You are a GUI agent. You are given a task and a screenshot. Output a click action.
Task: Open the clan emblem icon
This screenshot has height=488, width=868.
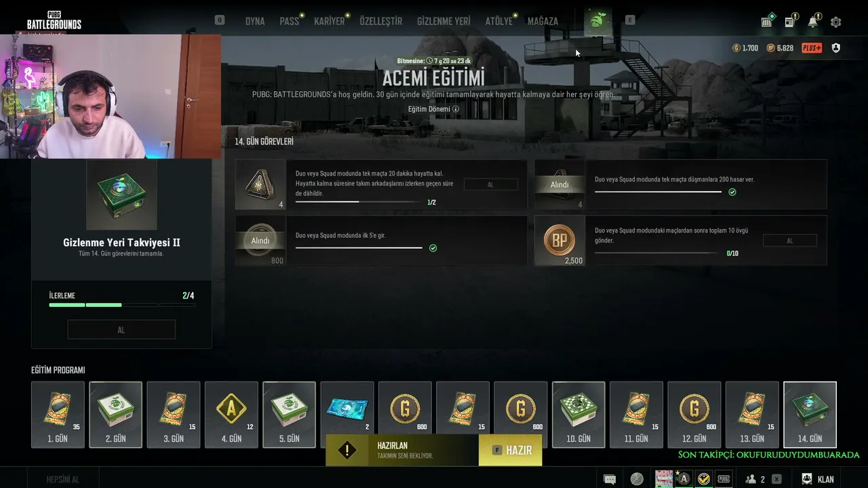point(807,479)
